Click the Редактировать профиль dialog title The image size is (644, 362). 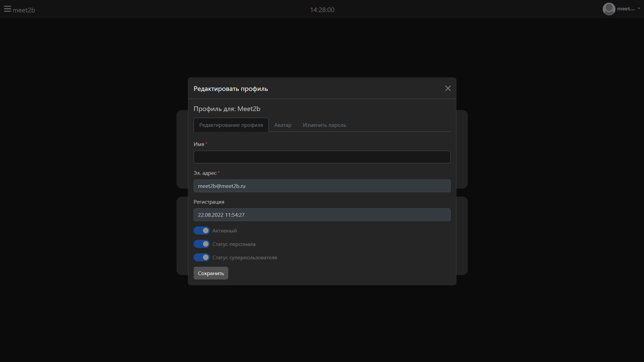coord(231,89)
